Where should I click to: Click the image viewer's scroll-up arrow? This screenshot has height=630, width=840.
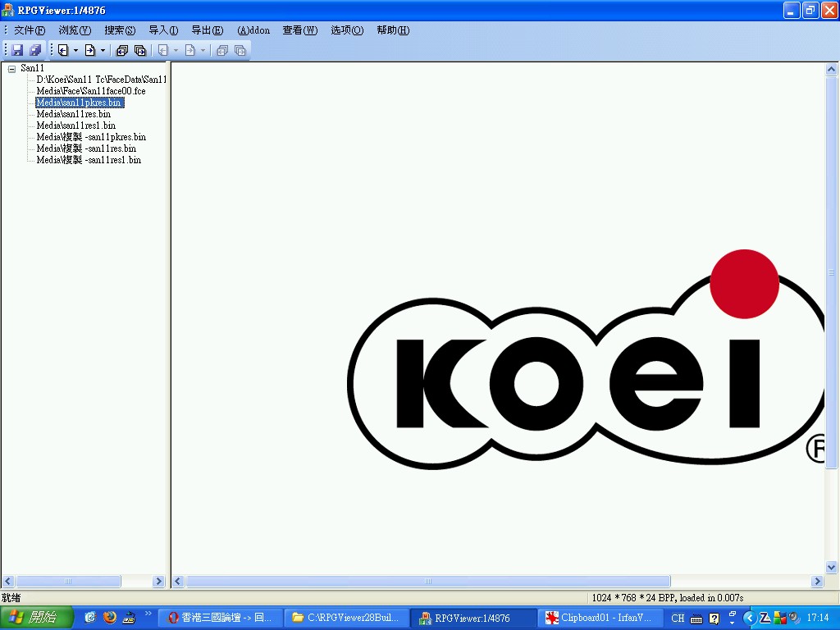click(x=832, y=69)
